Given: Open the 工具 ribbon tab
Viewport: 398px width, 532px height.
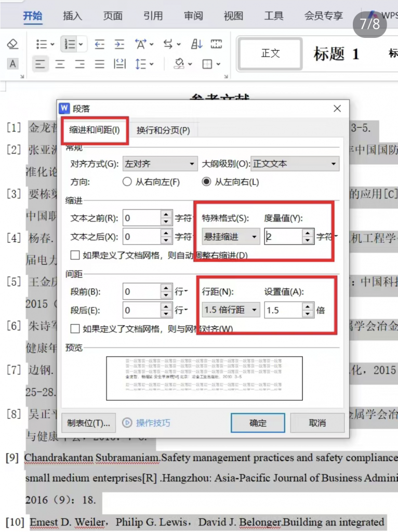Looking at the screenshot, I should coord(273,16).
